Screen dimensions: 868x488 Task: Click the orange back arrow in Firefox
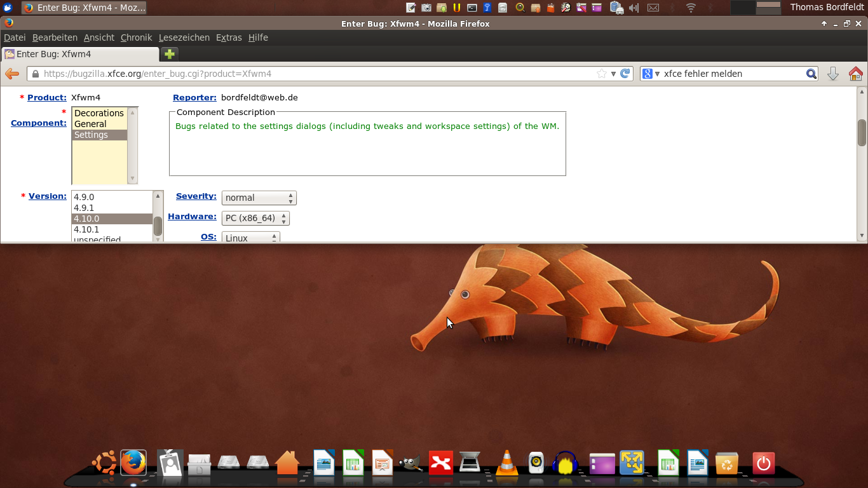[11, 74]
